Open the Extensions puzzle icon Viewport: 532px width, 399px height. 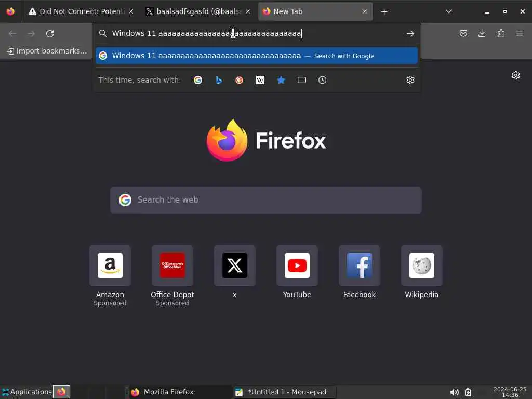[x=501, y=33]
